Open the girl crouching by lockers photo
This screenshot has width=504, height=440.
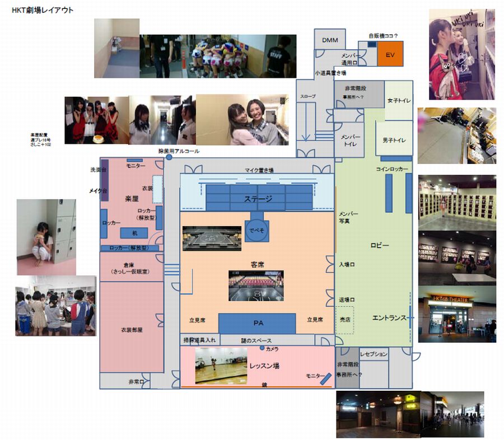click(46, 237)
